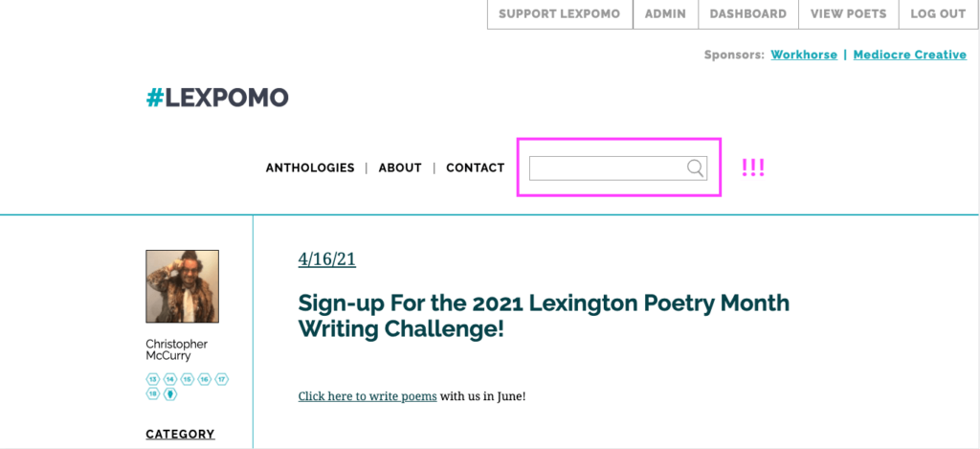Click the pen nib hexagon badge
The width and height of the screenshot is (980, 449).
(x=170, y=394)
